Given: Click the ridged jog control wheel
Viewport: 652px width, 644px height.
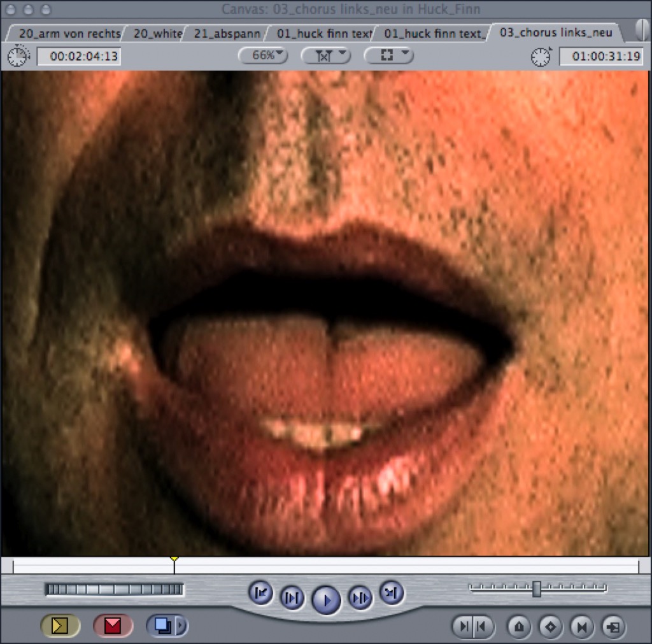Looking at the screenshot, I should (115, 589).
